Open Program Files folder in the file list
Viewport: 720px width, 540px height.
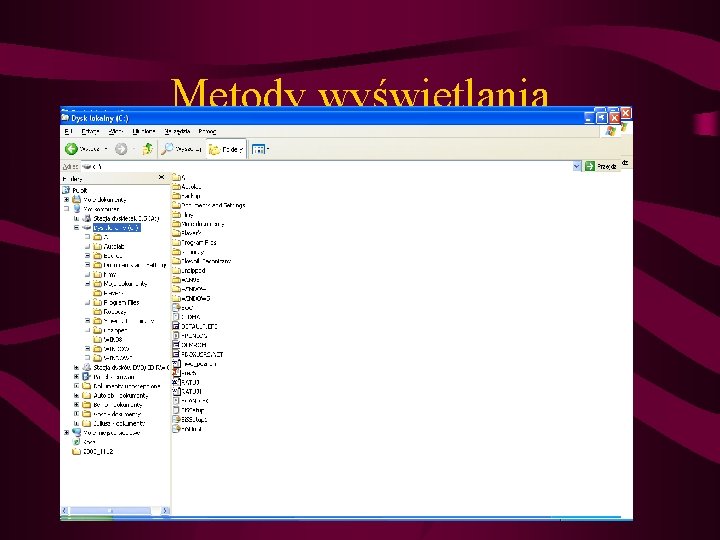(x=198, y=242)
